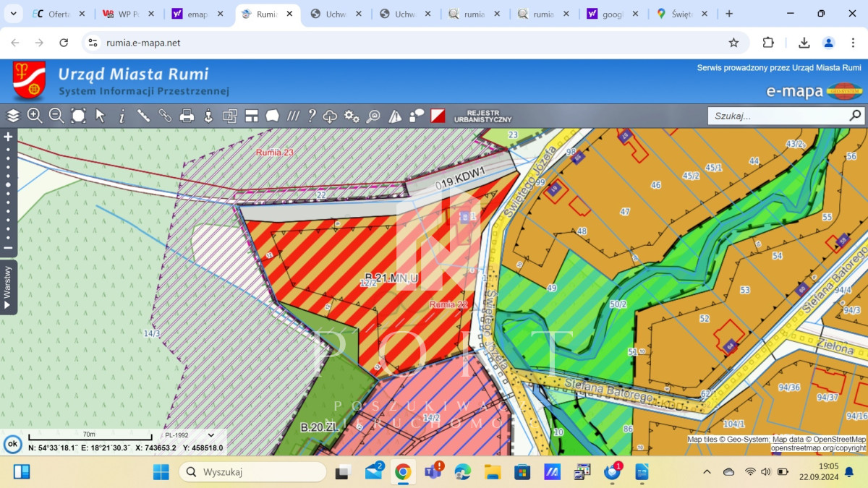
Task: Click the plus at top of zoom slider
Action: point(8,137)
